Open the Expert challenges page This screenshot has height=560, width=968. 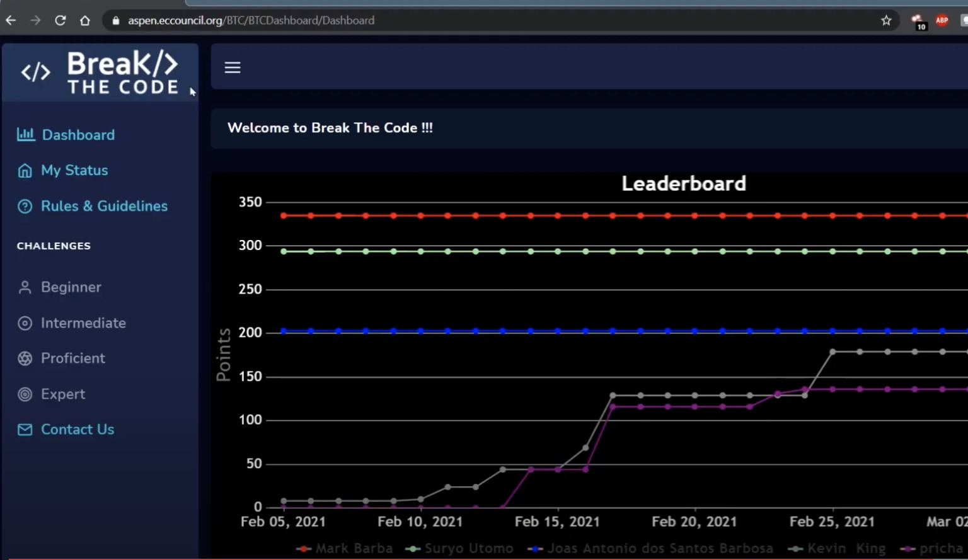[63, 394]
